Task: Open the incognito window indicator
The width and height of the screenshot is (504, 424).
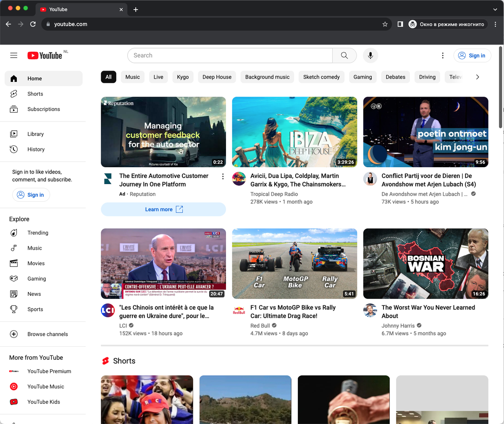Action: (x=448, y=24)
